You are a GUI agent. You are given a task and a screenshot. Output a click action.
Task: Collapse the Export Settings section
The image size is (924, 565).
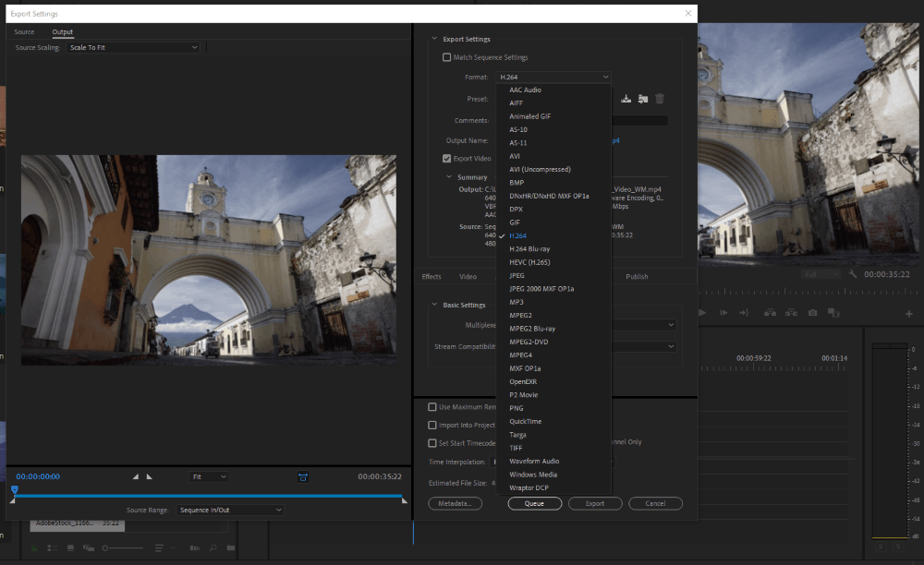point(434,39)
